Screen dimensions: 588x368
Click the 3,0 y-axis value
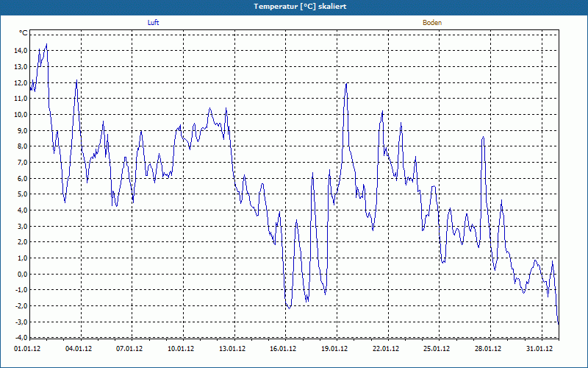[22, 226]
